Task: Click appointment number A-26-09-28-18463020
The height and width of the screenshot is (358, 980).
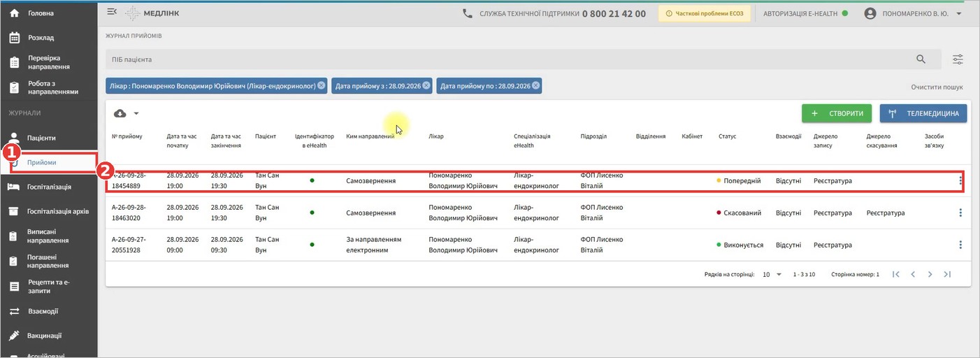Action: [129, 213]
